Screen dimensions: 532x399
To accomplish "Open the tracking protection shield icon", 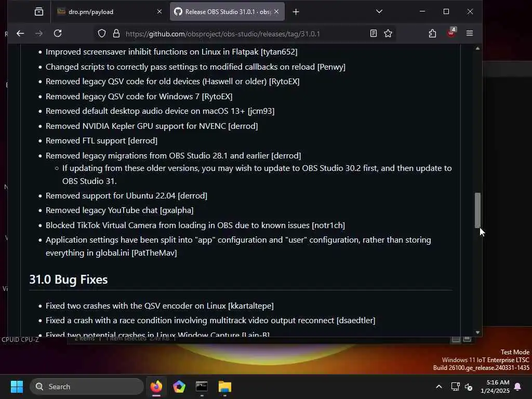I will 102,33.
